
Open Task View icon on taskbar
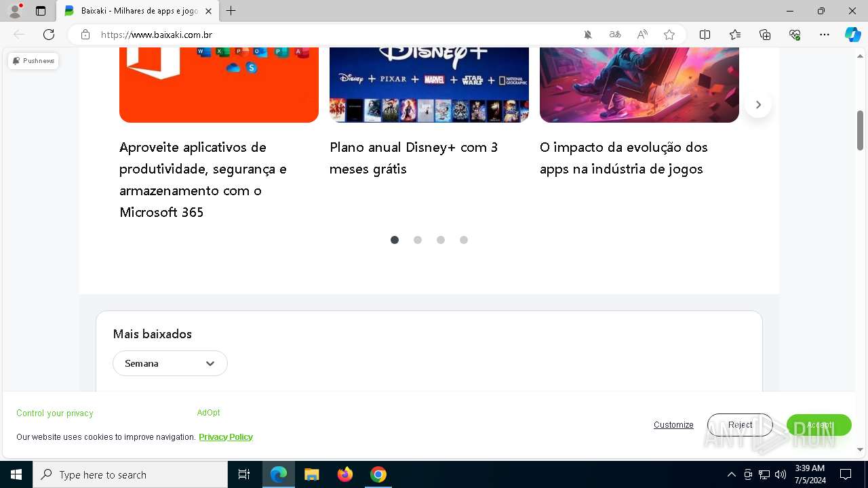[x=244, y=474]
